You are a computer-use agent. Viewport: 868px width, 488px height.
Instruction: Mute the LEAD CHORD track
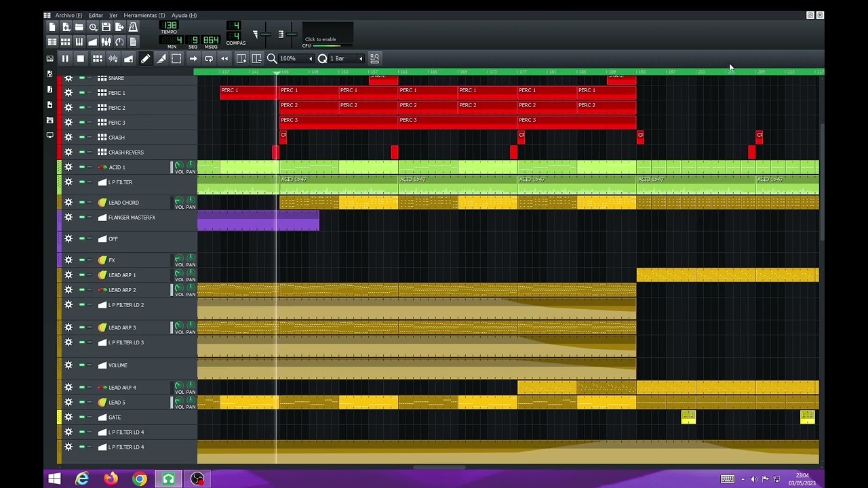point(81,203)
